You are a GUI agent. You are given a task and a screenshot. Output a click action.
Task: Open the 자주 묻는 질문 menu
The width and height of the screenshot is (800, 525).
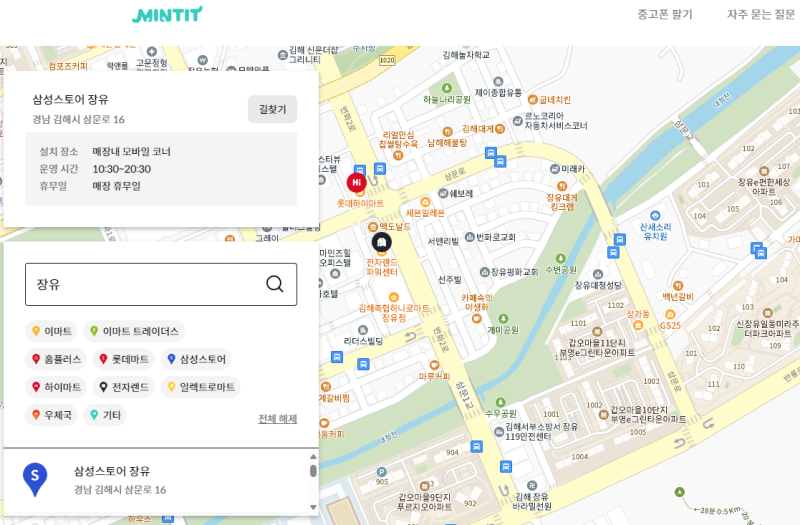coord(761,14)
